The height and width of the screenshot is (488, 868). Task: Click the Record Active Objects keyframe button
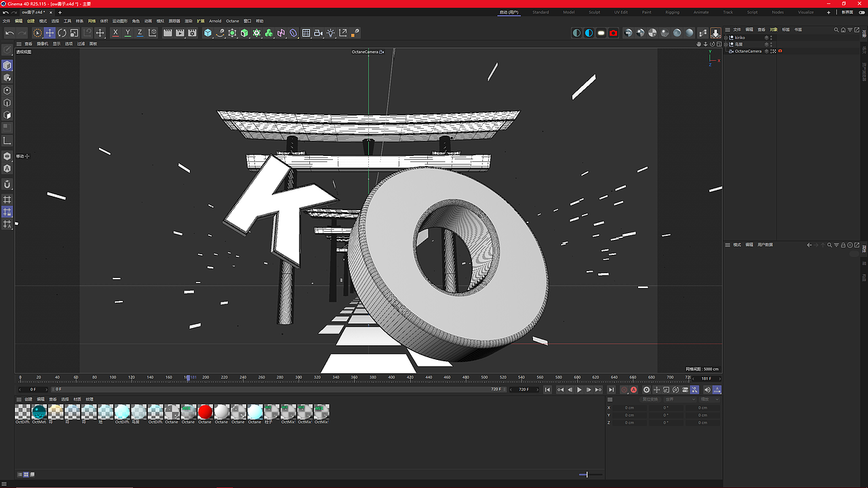coord(625,390)
